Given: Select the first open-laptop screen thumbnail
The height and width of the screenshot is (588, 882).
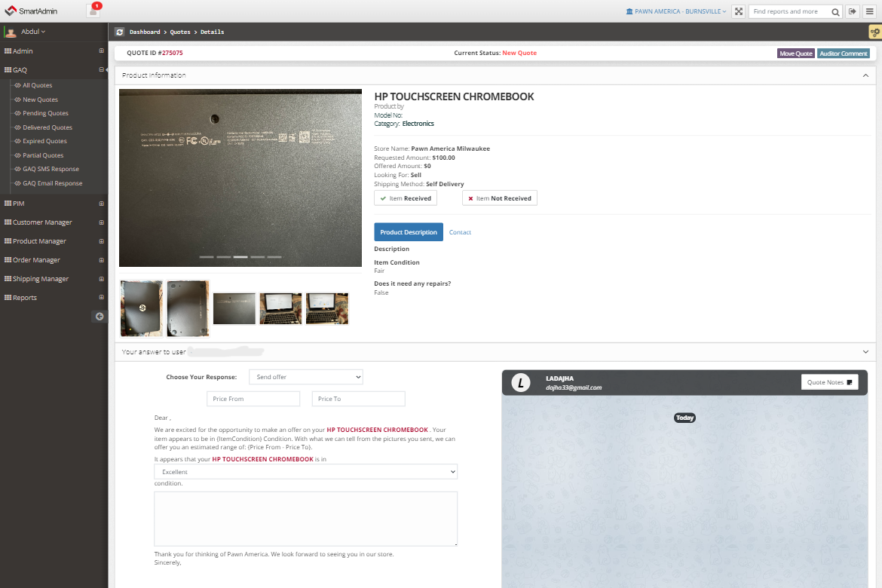Looking at the screenshot, I should pyautogui.click(x=280, y=309).
